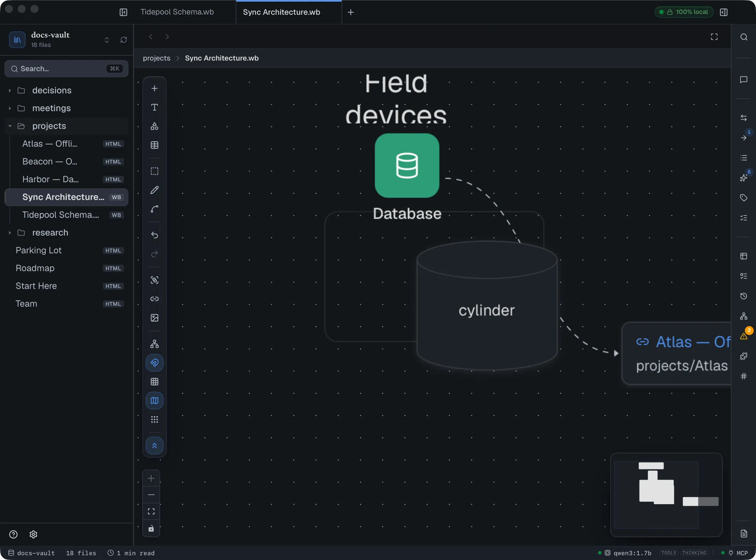Open Tidepool Schema file in tree

pos(66,215)
